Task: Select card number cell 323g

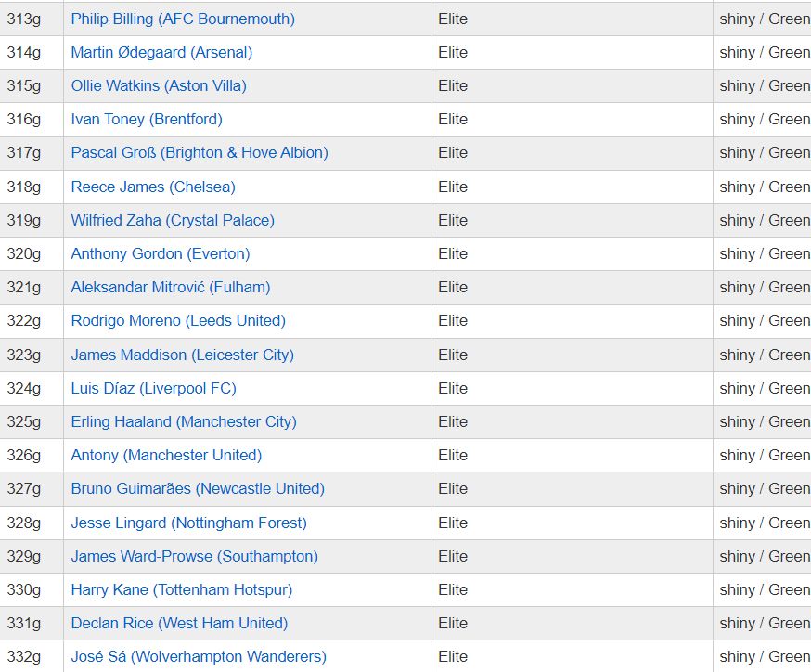Action: 31,355
